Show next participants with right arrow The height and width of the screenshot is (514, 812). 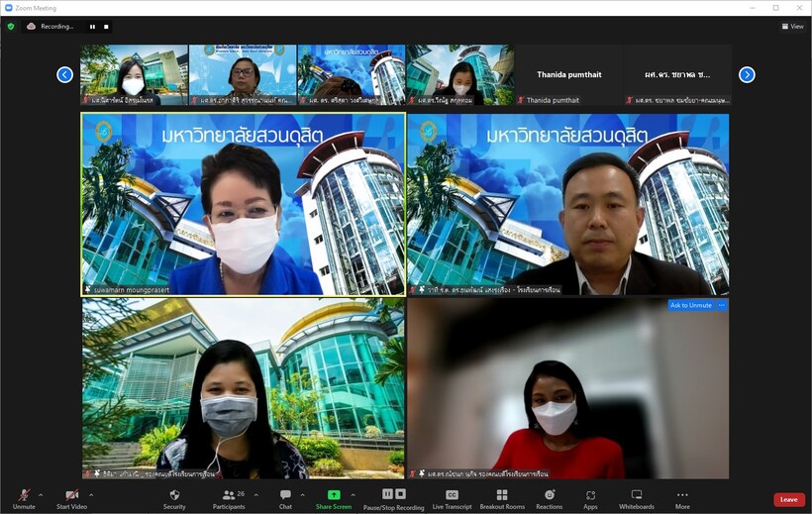747,74
